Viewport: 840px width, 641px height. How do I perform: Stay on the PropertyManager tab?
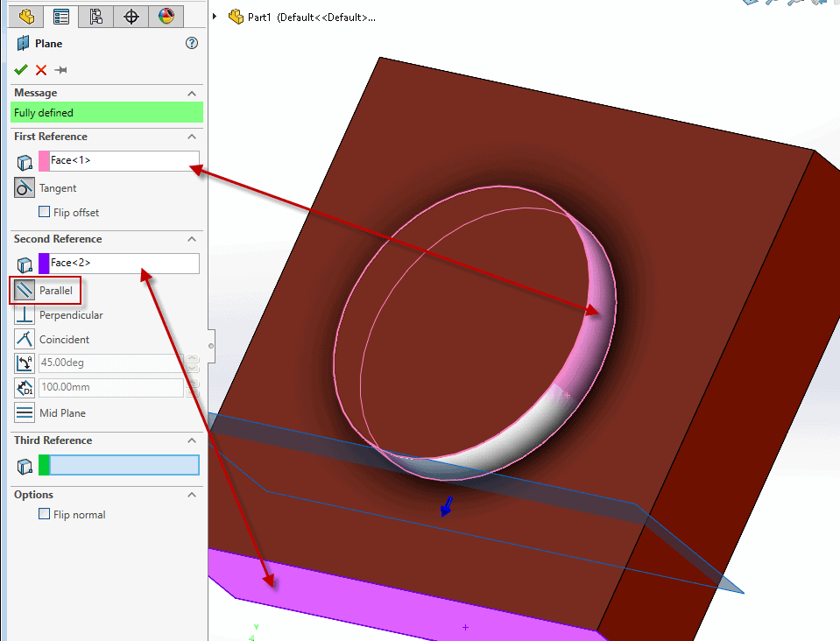click(x=61, y=16)
